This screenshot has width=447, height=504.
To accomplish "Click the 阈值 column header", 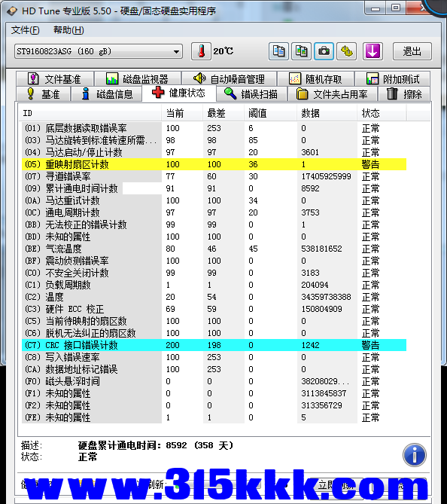I will pos(270,113).
